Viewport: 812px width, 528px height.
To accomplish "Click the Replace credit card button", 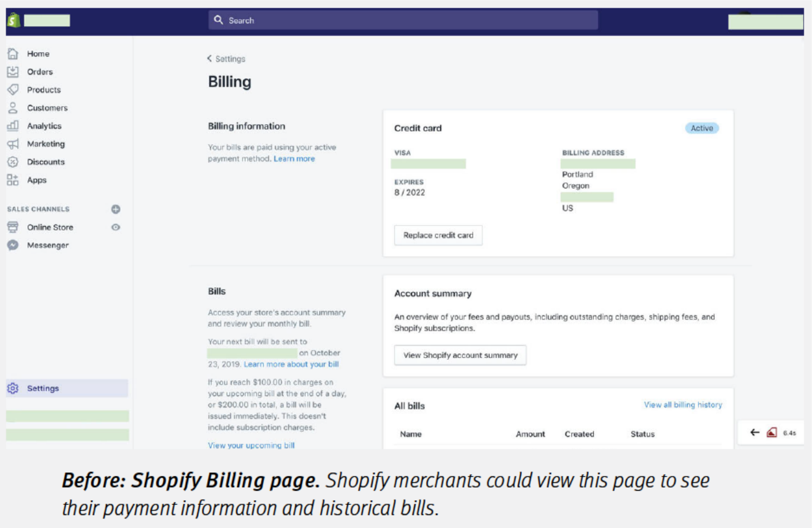I will click(x=438, y=235).
